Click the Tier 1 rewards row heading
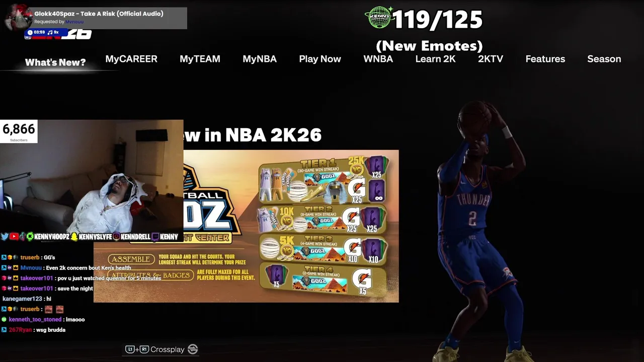The image size is (644, 362). tap(317, 164)
